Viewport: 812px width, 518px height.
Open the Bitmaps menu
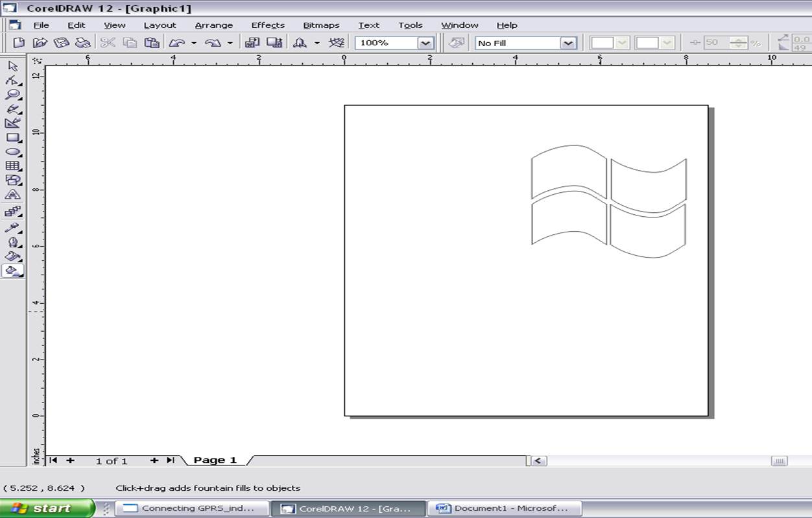pyautogui.click(x=321, y=25)
